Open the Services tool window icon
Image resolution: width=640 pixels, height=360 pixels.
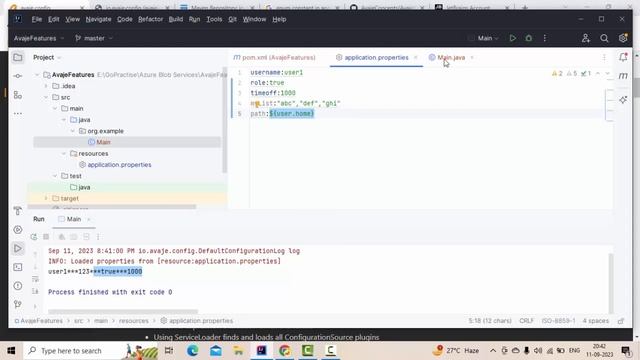18,229
